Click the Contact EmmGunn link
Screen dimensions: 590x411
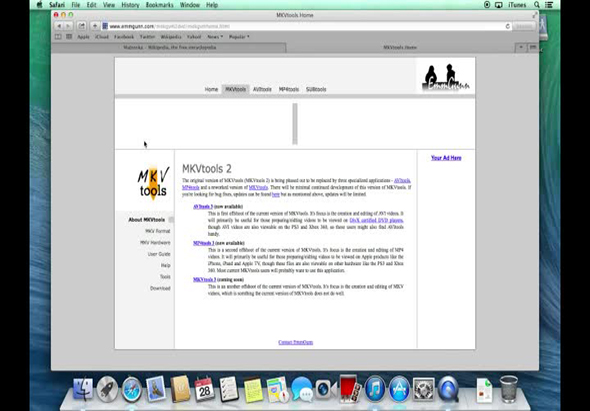(x=295, y=342)
